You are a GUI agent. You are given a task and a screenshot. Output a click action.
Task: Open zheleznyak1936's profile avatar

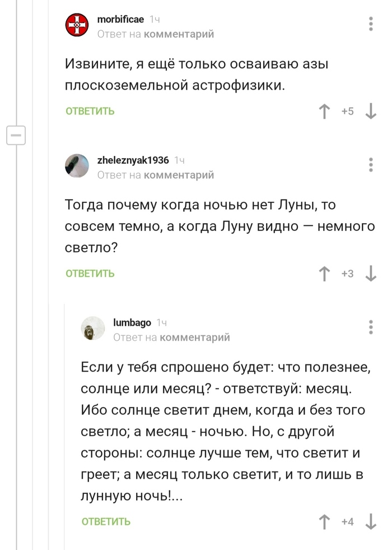tap(77, 165)
